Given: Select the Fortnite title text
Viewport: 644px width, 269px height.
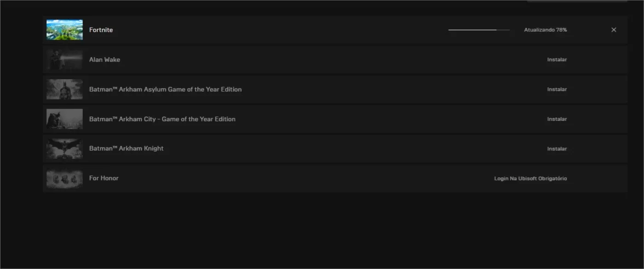Looking at the screenshot, I should pyautogui.click(x=101, y=30).
